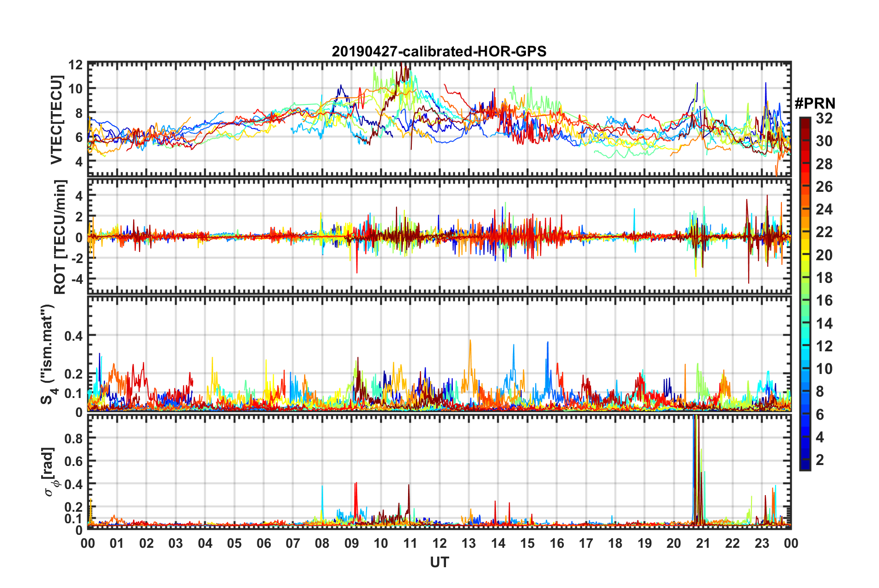
Task: Click colorbar tick label 8
Action: [x=820, y=392]
